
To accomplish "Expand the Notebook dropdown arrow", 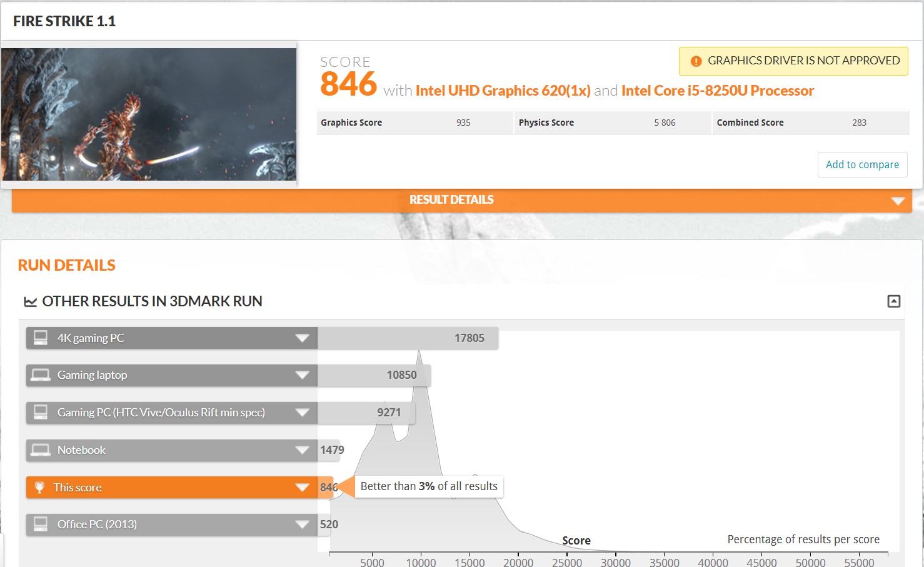I will [x=303, y=450].
